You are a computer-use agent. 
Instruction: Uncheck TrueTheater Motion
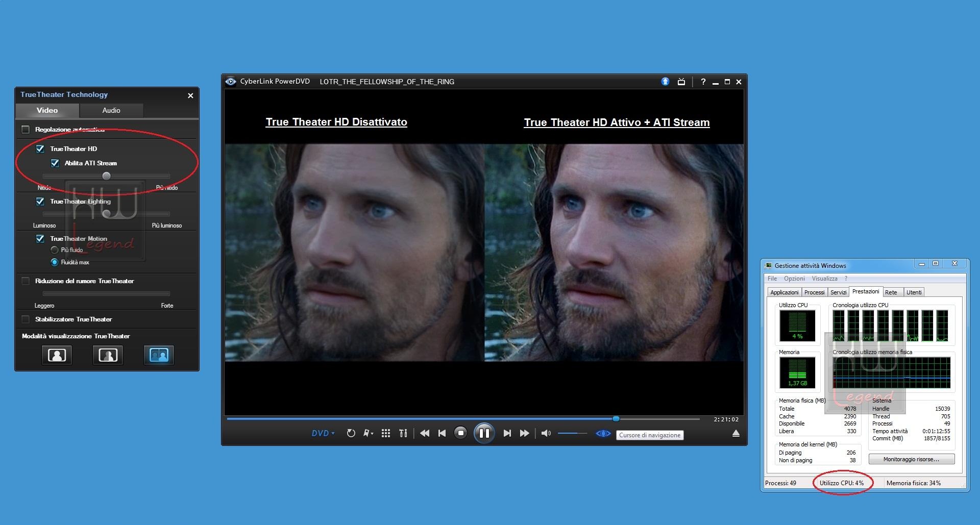pyautogui.click(x=40, y=239)
